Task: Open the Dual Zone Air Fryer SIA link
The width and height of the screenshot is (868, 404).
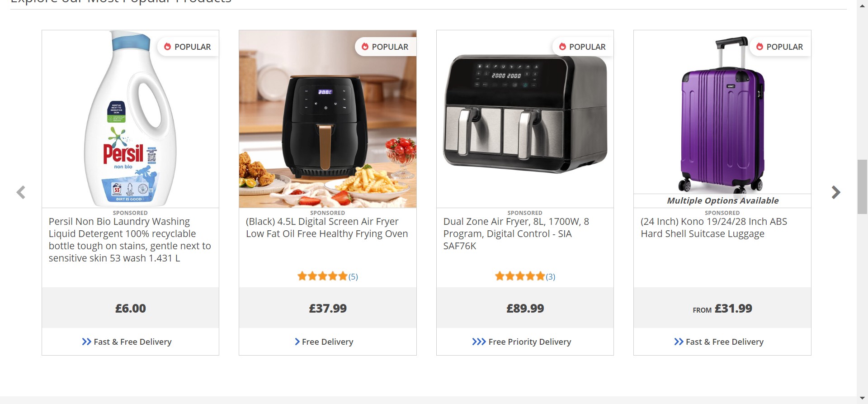Action: point(516,234)
